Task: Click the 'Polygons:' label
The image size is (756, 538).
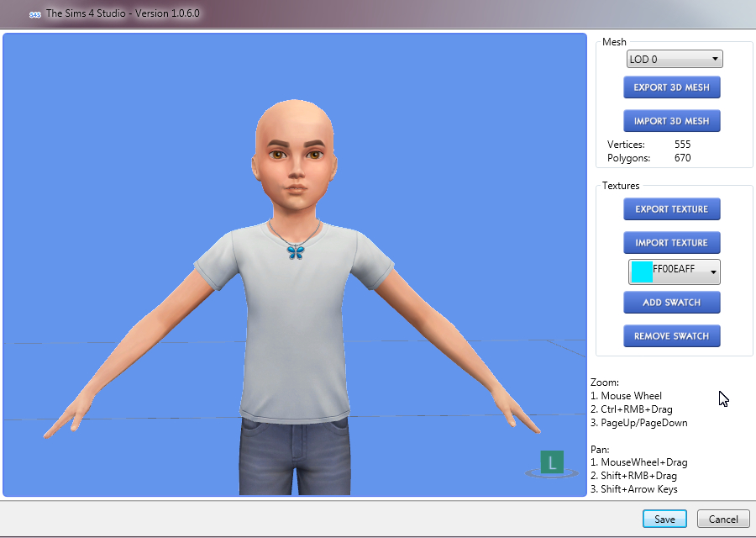Action: pyautogui.click(x=628, y=158)
